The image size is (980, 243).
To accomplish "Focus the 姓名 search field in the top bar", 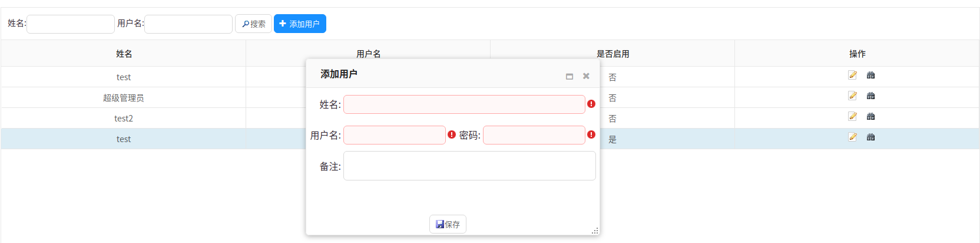I will click(x=71, y=24).
